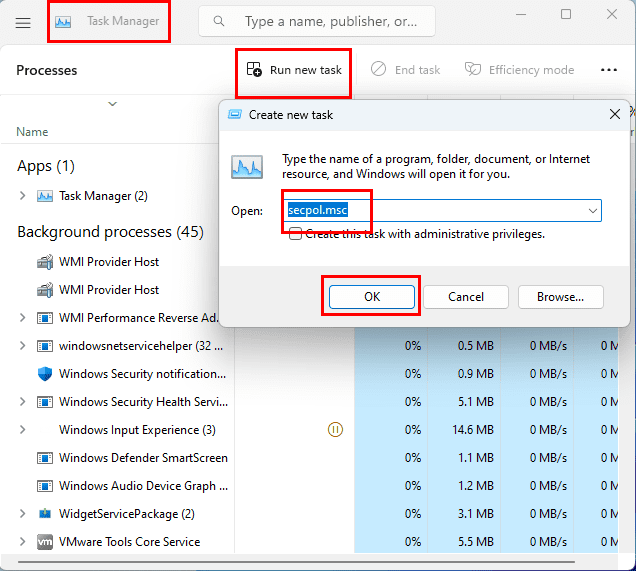636x571 pixels.
Task: Check Create this task with administrative privileges
Action: [295, 234]
